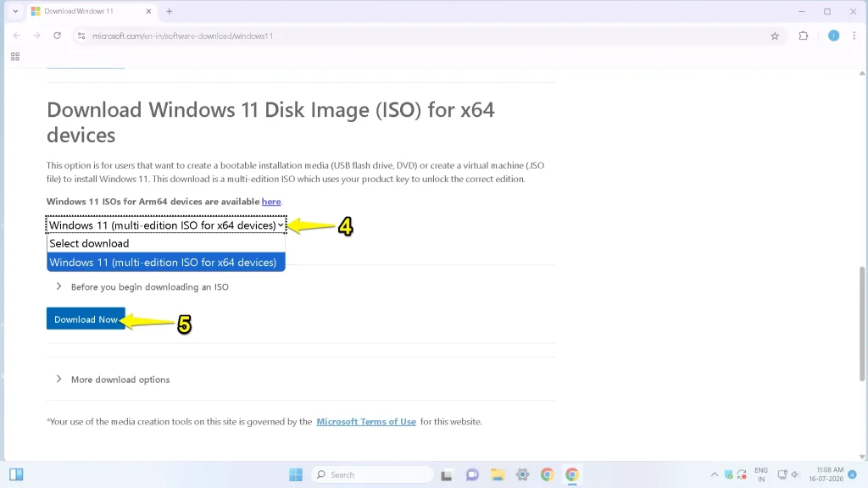Image resolution: width=868 pixels, height=488 pixels.
Task: Open Chrome extensions puzzle icon
Action: point(804,36)
